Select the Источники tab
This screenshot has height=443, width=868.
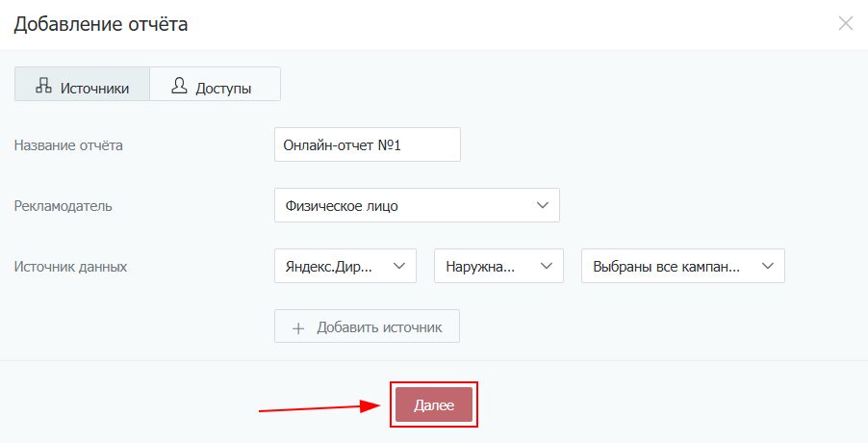[x=83, y=85]
